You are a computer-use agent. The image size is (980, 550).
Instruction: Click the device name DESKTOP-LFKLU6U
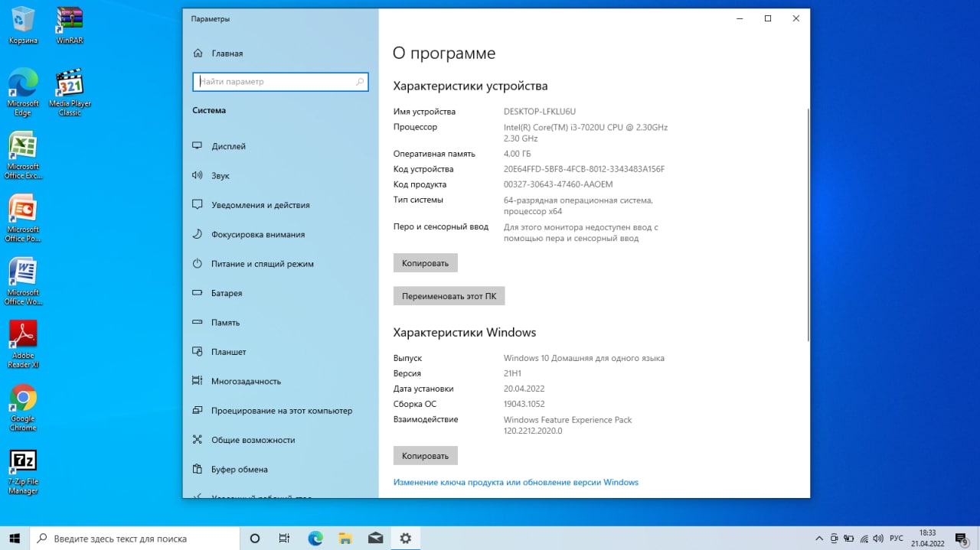[x=539, y=112]
